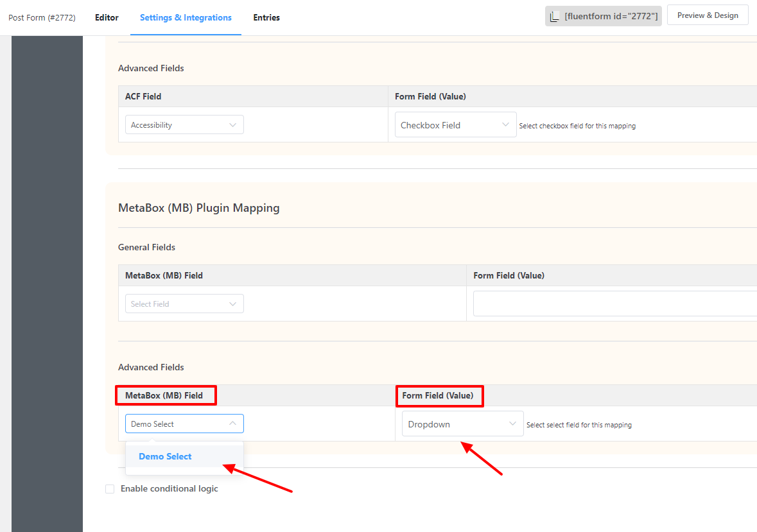Enable the conditional logic checkbox
The width and height of the screenshot is (757, 532).
pyautogui.click(x=110, y=489)
